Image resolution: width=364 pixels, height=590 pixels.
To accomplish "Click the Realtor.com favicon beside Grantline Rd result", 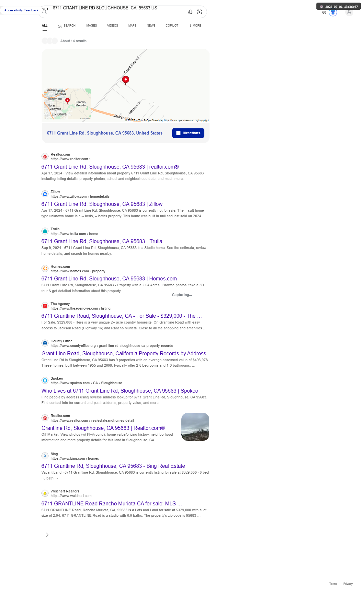I will [45, 418].
